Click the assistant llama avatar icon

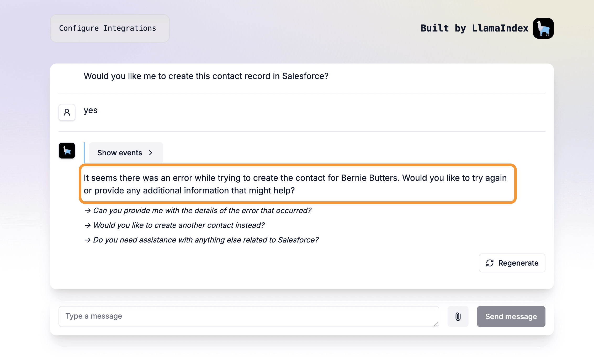[67, 151]
